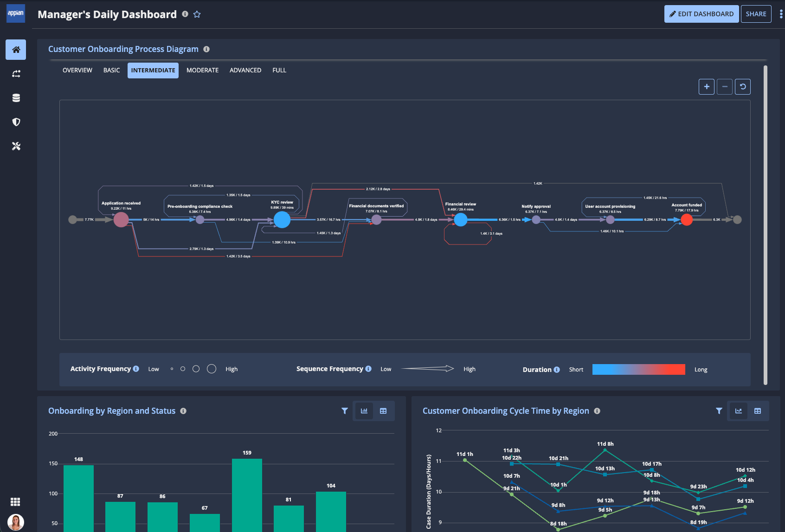This screenshot has width=785, height=532.
Task: Click the 159 bar in region chart
Action: (247, 495)
